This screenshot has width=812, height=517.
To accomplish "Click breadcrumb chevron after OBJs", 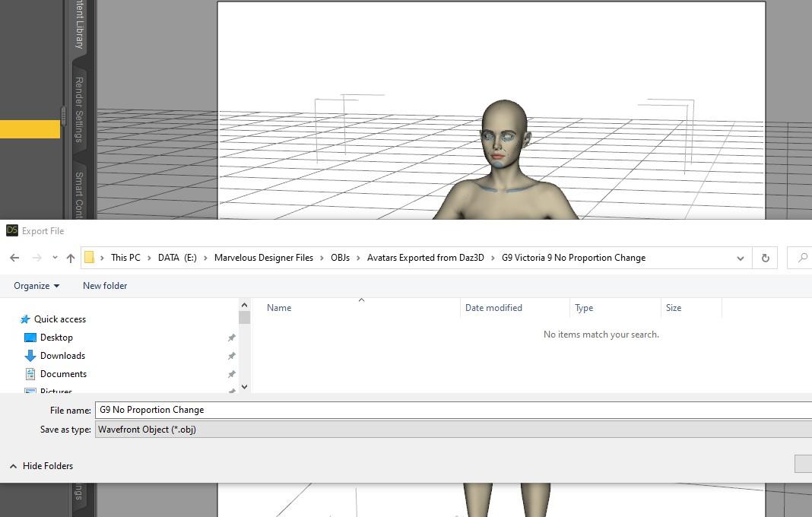I will point(358,258).
